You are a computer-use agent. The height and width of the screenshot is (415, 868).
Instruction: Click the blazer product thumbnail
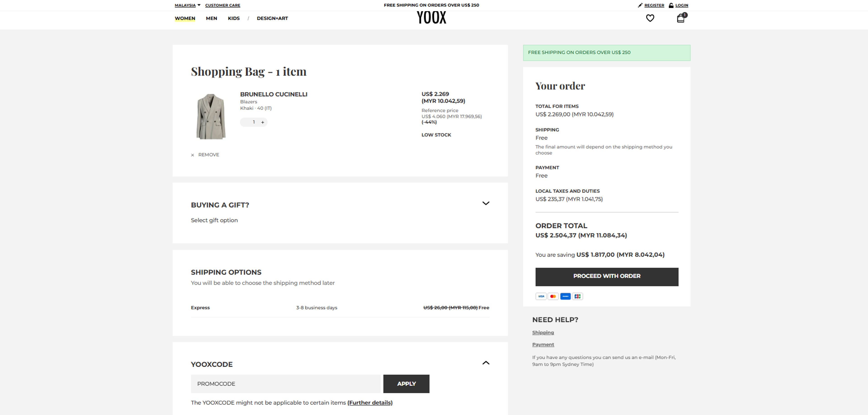[211, 117]
